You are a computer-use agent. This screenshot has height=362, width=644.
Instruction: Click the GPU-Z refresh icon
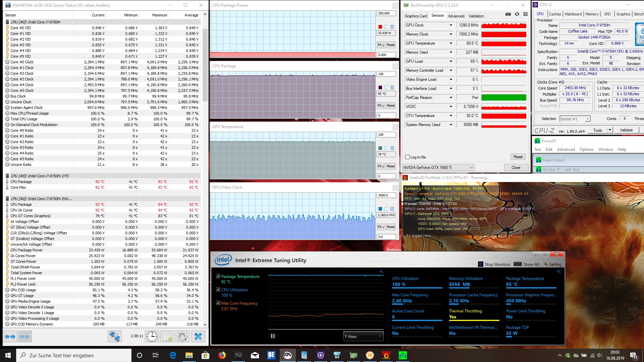click(517, 14)
